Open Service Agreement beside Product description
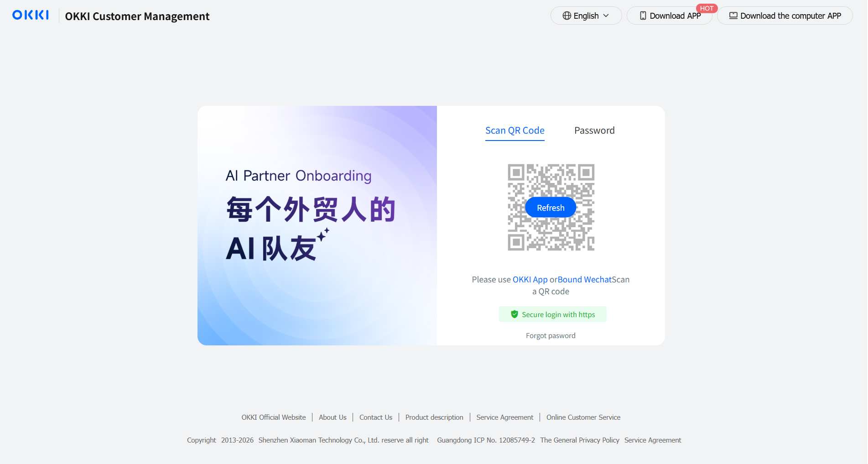This screenshot has width=868, height=464. click(505, 417)
